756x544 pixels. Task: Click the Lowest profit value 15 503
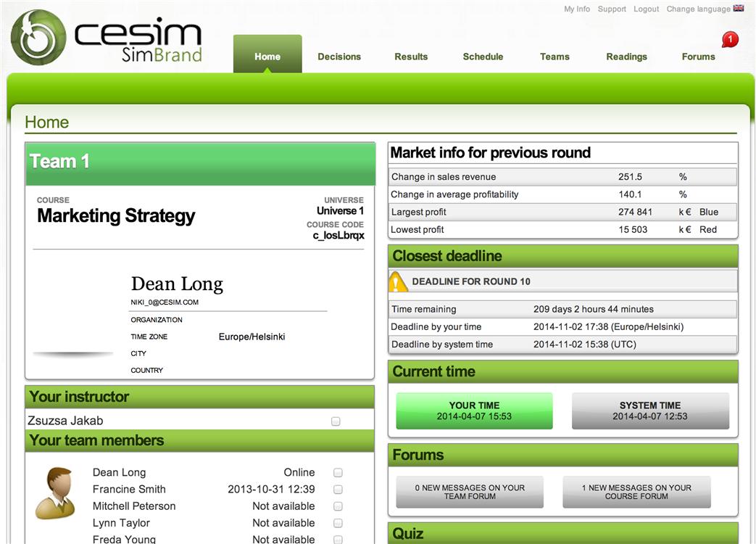coord(633,229)
